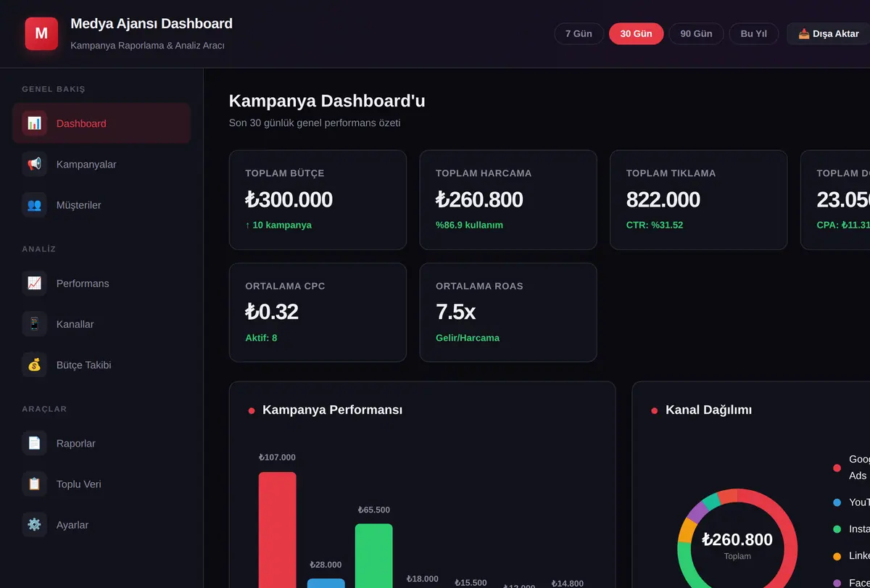Click the green Instagram legend dot
The width and height of the screenshot is (870, 588).
pyautogui.click(x=837, y=529)
